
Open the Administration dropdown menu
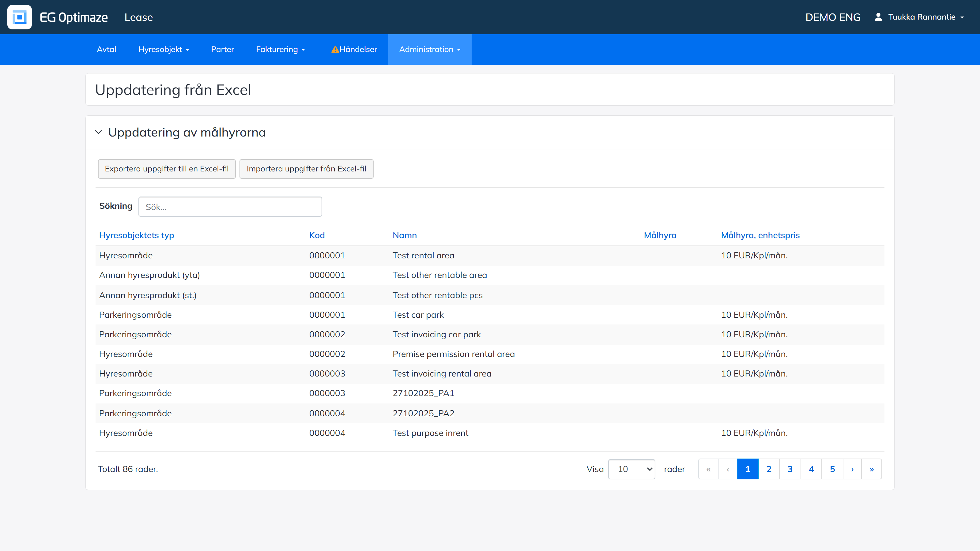tap(430, 49)
